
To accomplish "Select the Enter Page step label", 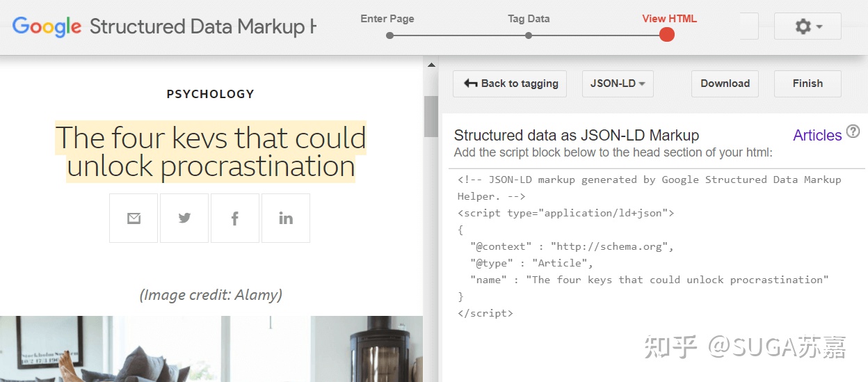I will point(387,19).
